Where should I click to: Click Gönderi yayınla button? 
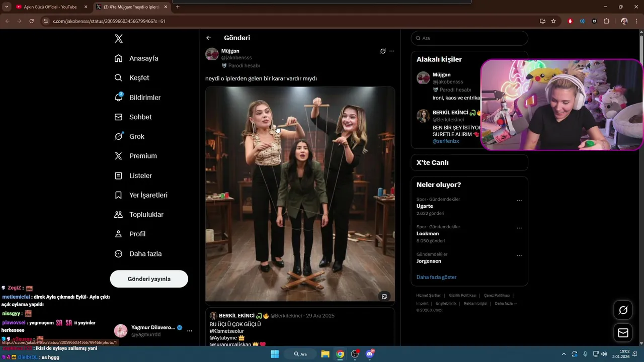tap(149, 279)
